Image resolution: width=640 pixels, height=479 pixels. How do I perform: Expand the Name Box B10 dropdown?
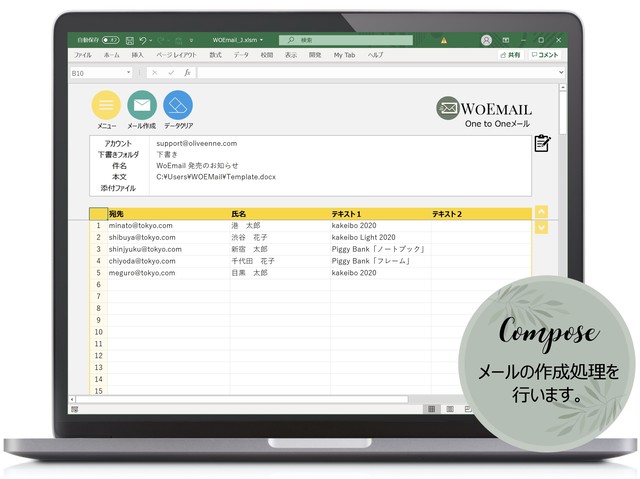(129, 73)
